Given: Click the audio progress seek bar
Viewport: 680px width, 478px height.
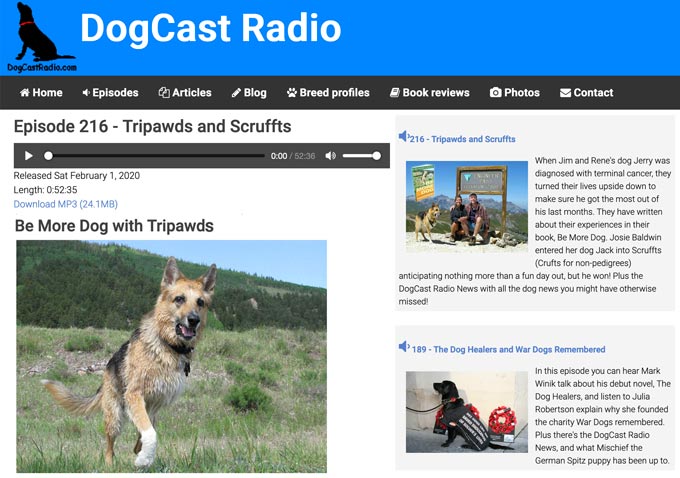Looking at the screenshot, I should (155, 156).
